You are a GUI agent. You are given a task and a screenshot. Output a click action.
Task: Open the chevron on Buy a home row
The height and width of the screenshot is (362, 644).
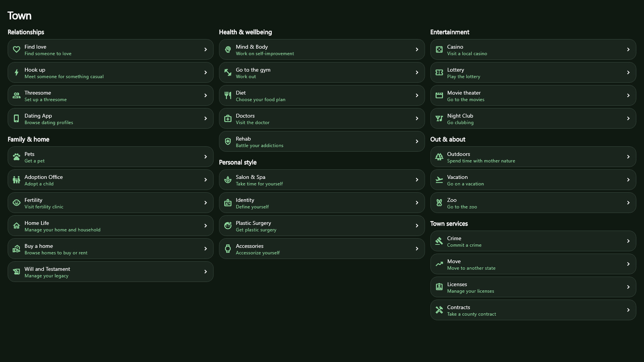click(206, 249)
